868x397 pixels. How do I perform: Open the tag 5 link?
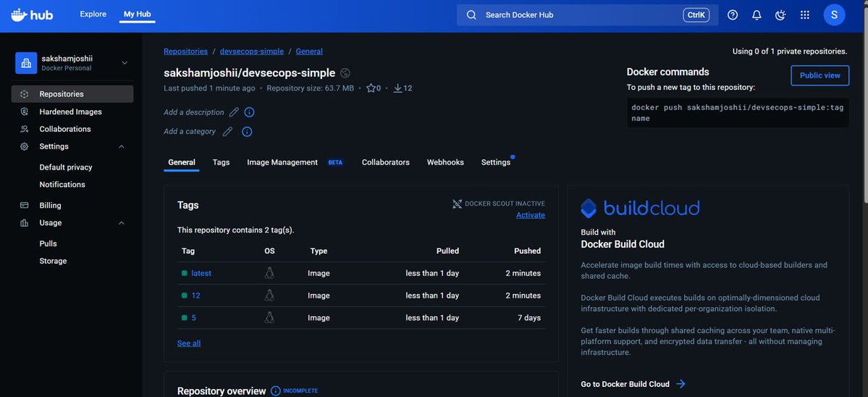click(x=194, y=317)
